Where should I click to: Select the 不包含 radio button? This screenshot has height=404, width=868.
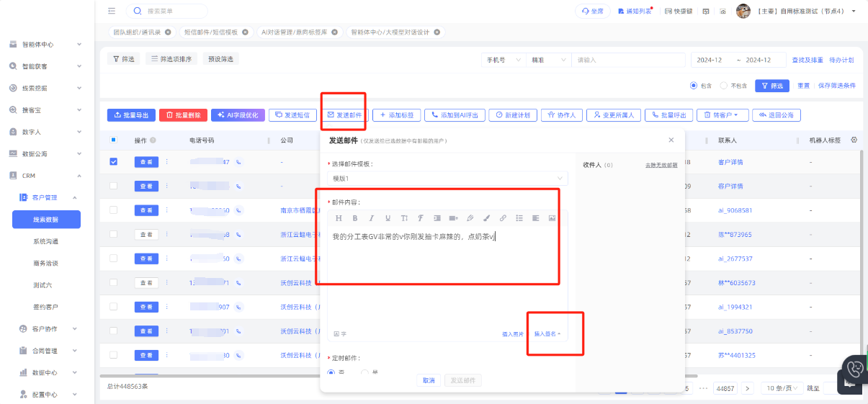point(724,86)
